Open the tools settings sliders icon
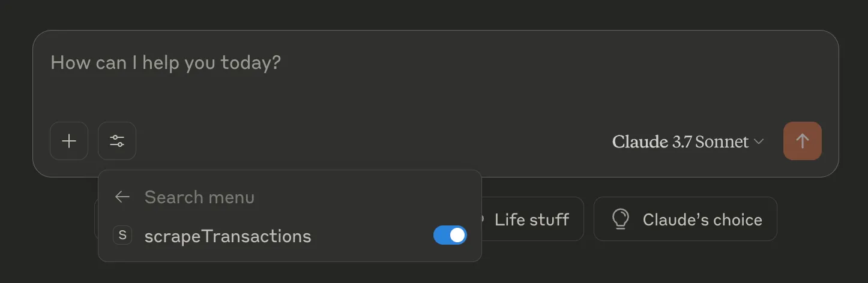Screen dimensions: 868x283 pos(117,141)
